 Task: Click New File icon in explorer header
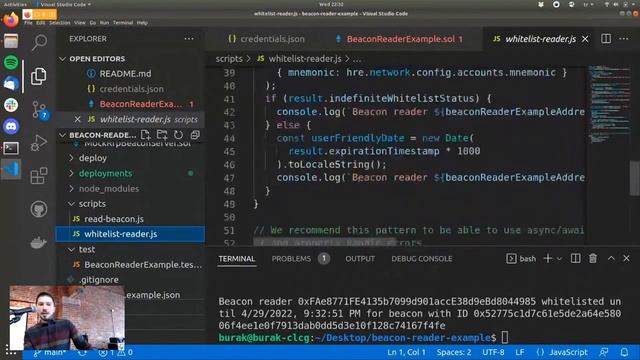point(145,135)
